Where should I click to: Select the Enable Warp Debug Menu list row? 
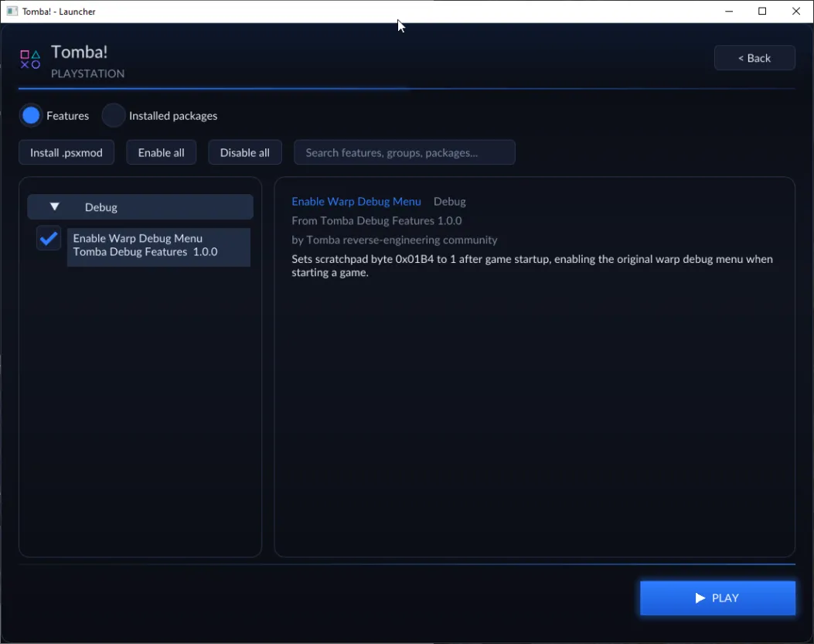click(x=158, y=247)
